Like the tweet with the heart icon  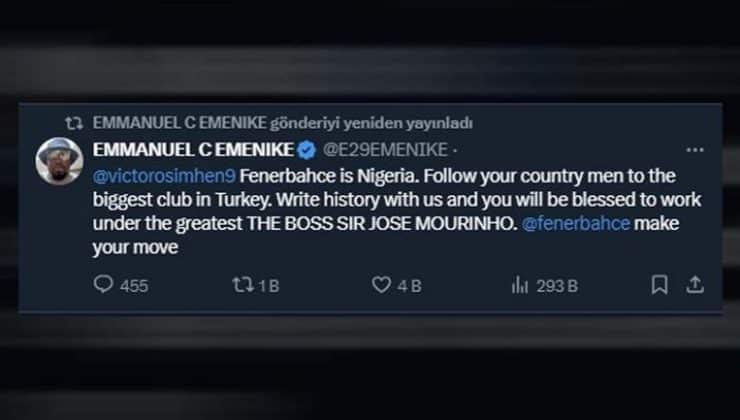(x=381, y=285)
